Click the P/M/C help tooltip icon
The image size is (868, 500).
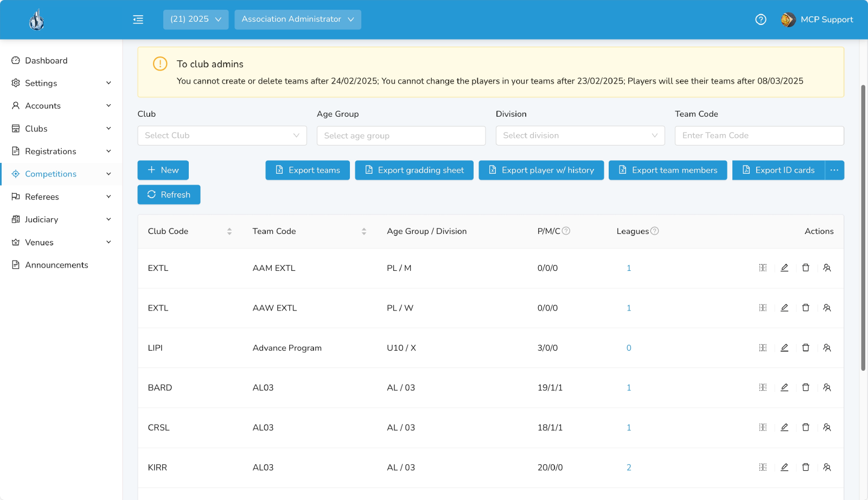click(x=566, y=231)
